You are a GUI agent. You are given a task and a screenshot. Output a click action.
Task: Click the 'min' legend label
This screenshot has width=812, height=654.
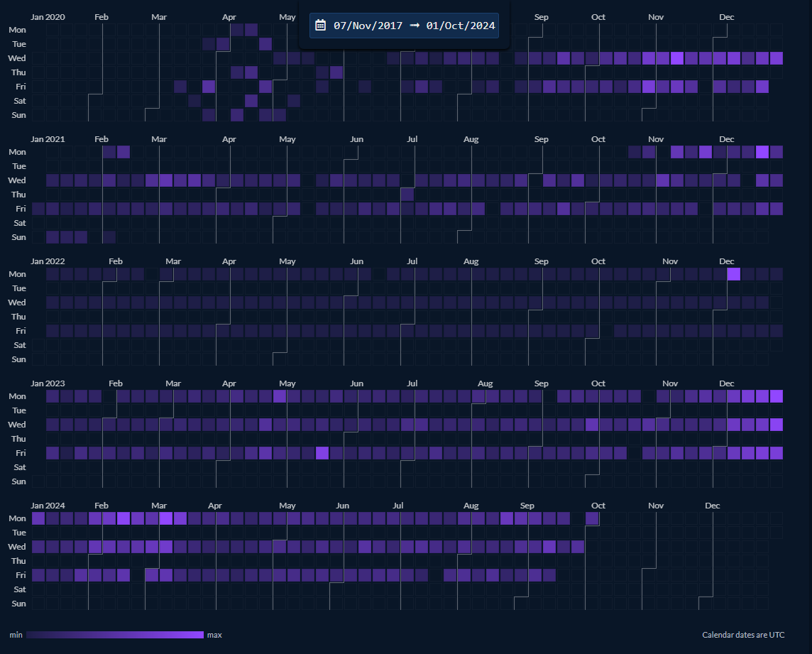(16, 635)
